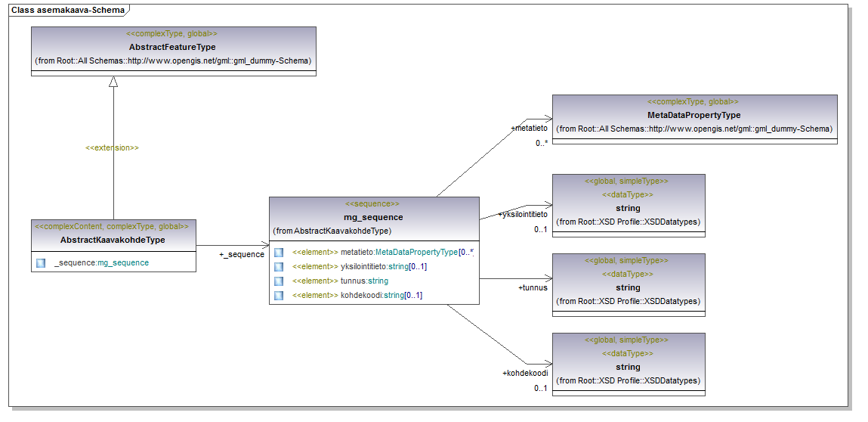Select the mg_sequence class header
The height and width of the screenshot is (422, 868).
[373, 217]
